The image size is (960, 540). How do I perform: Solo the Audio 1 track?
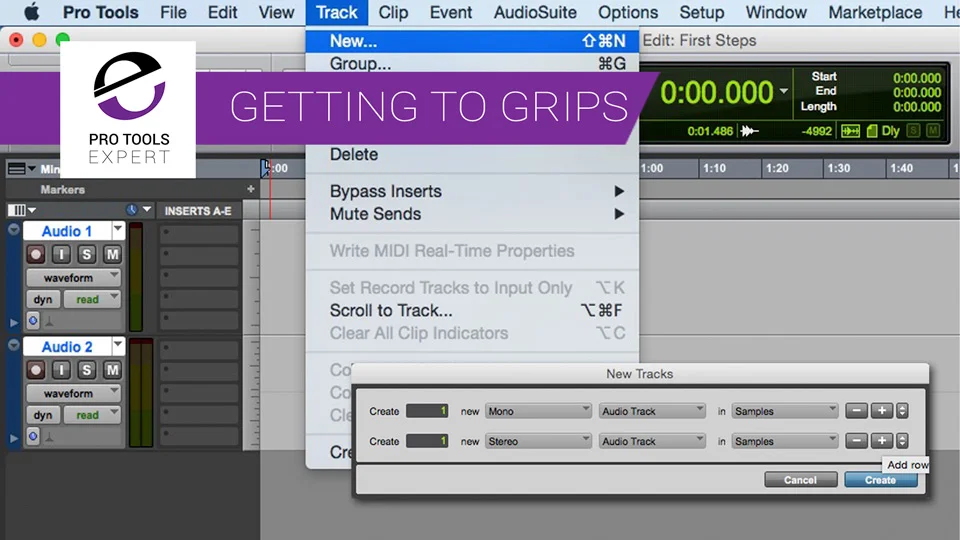pyautogui.click(x=86, y=254)
